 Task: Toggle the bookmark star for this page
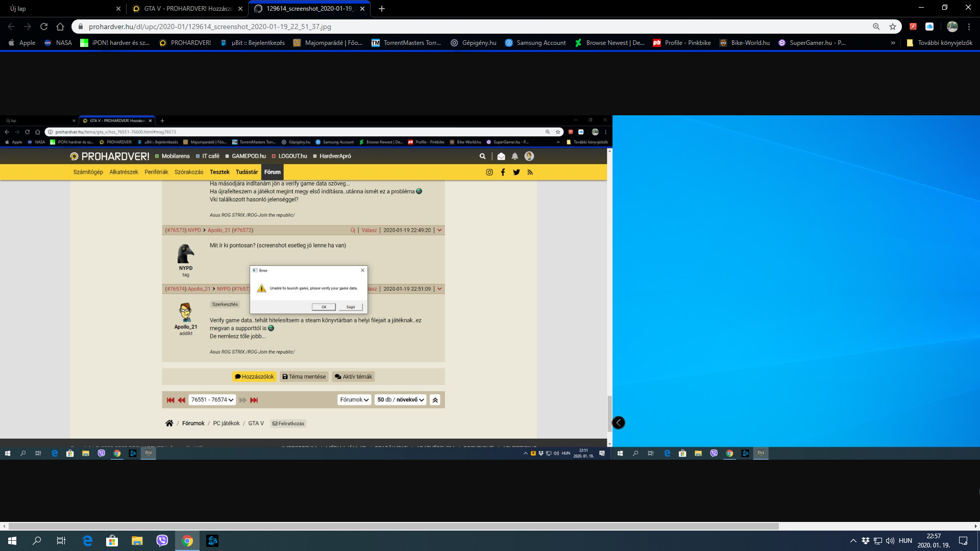tap(892, 27)
